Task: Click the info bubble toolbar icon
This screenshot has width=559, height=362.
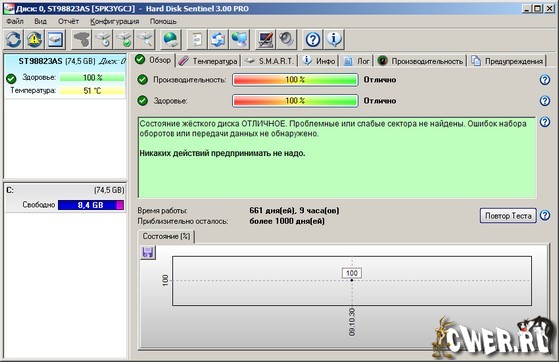Action: tap(334, 39)
